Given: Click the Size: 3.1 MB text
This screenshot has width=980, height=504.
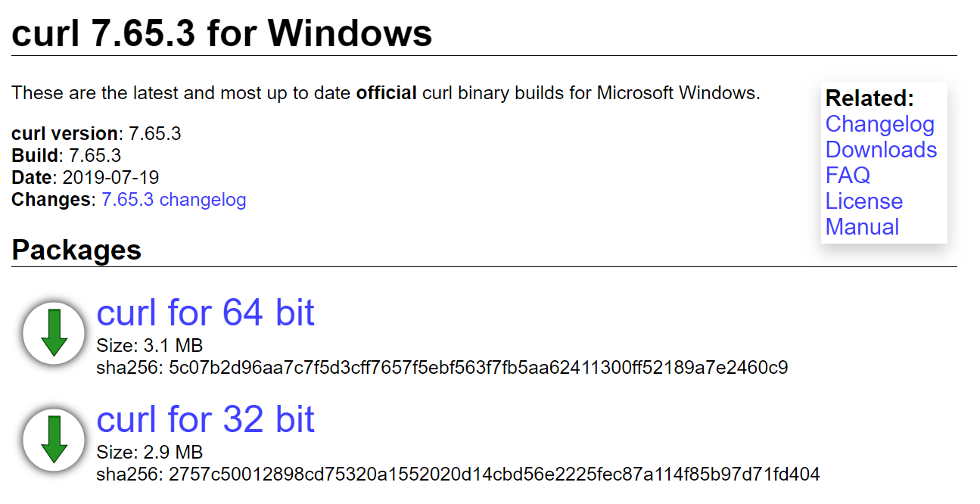Looking at the screenshot, I should pos(150,347).
